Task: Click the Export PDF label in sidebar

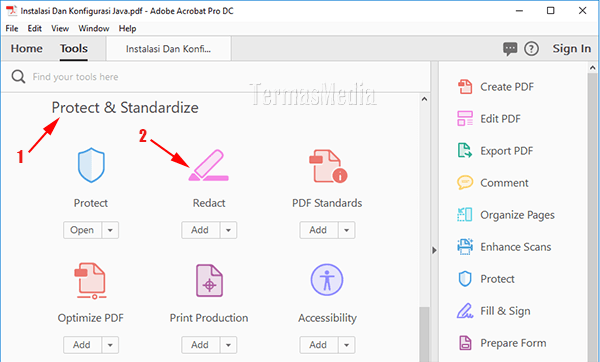Action: (x=507, y=151)
